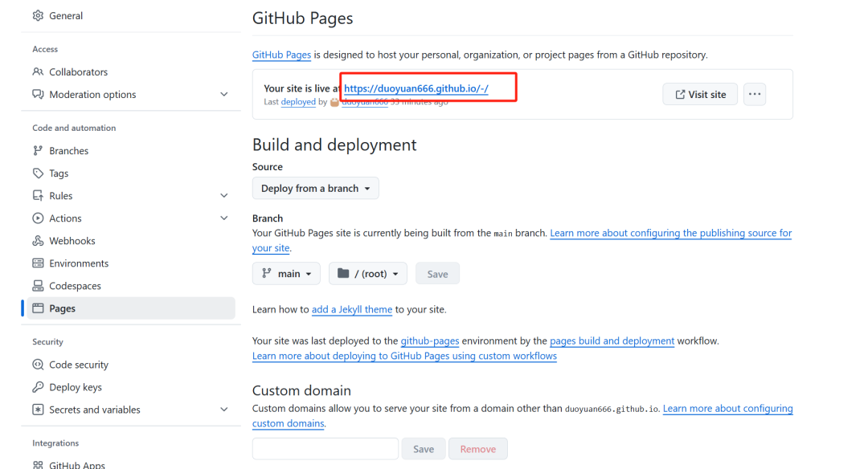The width and height of the screenshot is (868, 469).
Task: Click the custom domain input field
Action: tap(325, 449)
